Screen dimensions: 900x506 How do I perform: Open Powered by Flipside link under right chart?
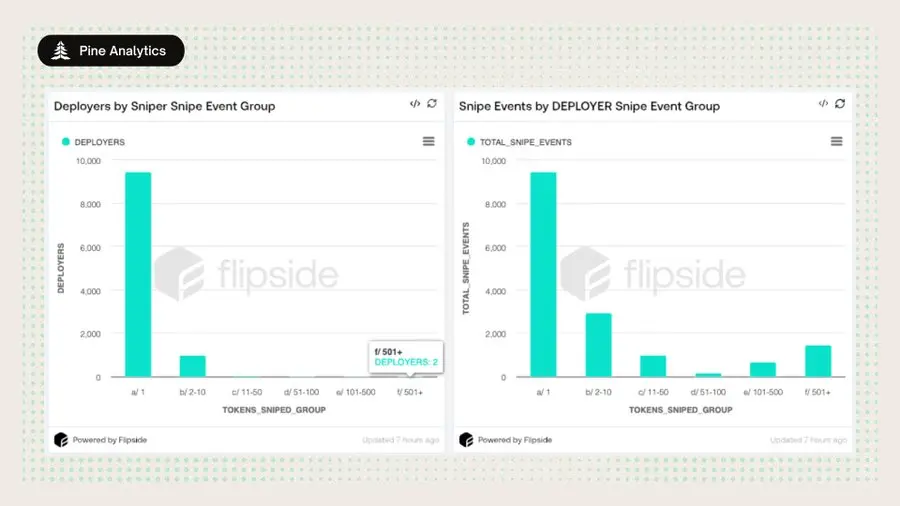515,440
